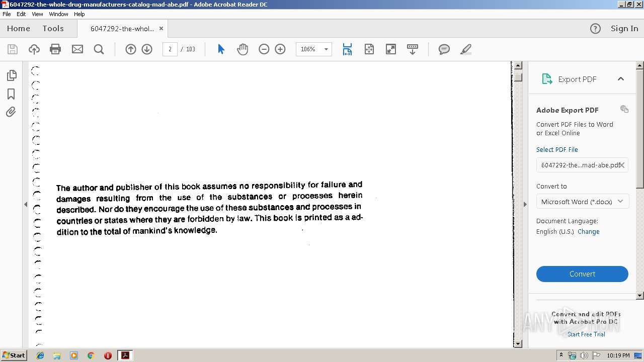Start Free Trial link
Image resolution: width=644 pixels, height=362 pixels.
coord(586,334)
